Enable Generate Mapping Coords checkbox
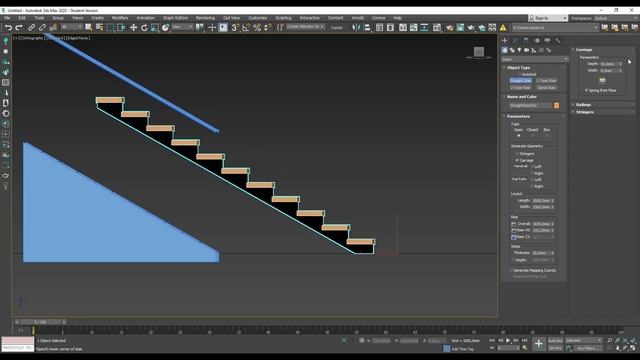The width and height of the screenshot is (640, 360). (511, 270)
